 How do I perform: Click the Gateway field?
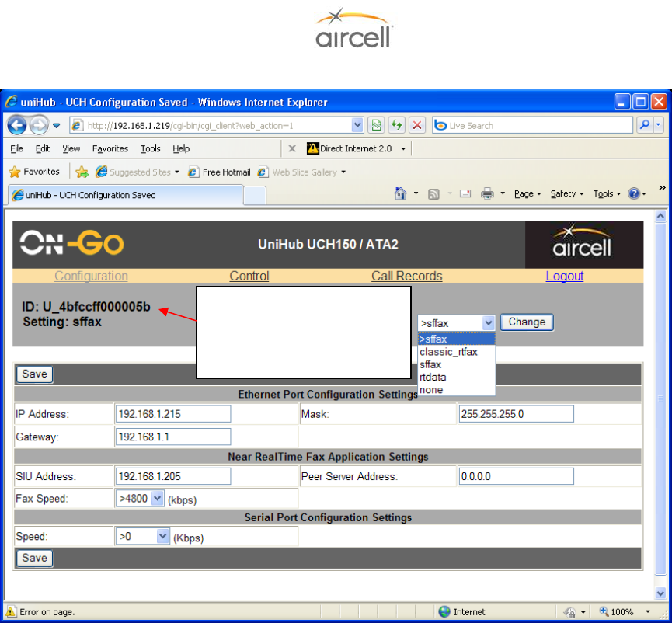coord(173,437)
